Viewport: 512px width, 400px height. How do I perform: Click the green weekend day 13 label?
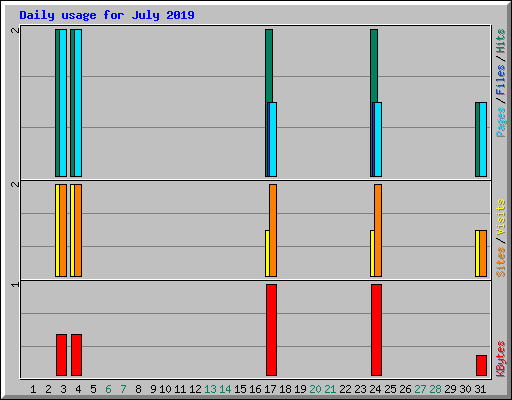pyautogui.click(x=210, y=389)
